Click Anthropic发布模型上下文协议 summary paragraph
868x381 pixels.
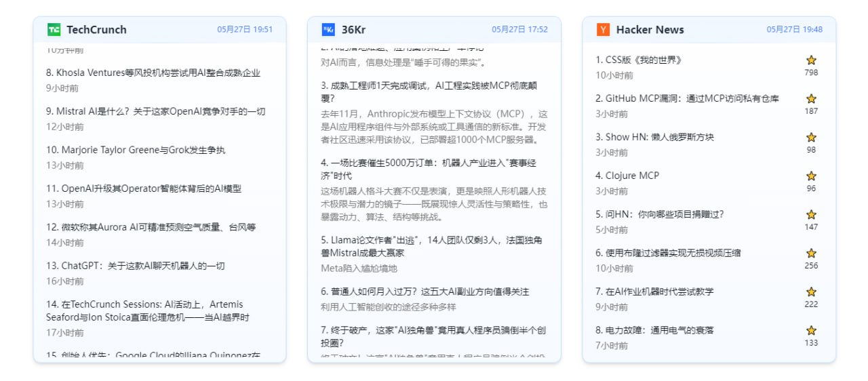[x=434, y=127]
